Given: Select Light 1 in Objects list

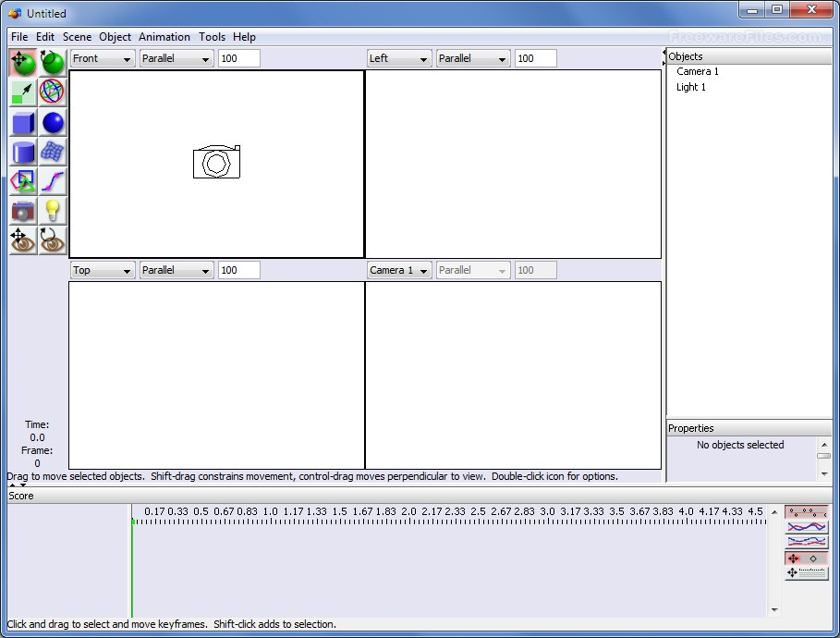Looking at the screenshot, I should pos(690,87).
